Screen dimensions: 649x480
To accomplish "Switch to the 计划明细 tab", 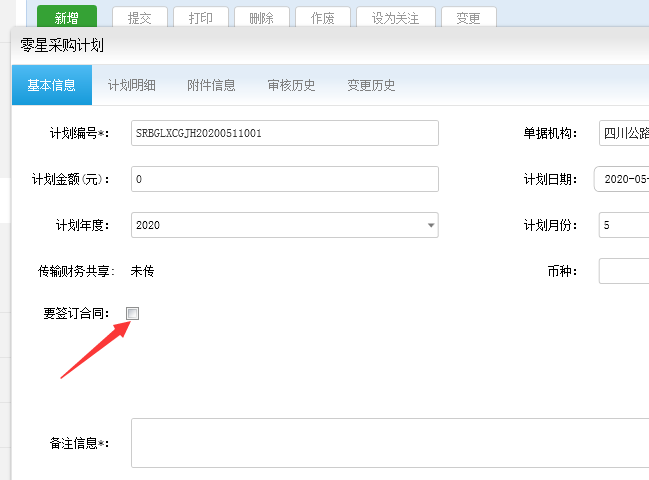I will [132, 85].
